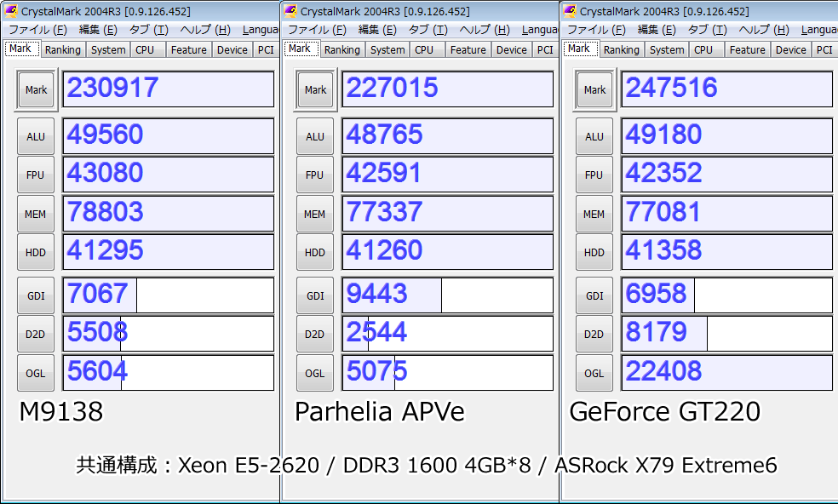838x504 pixels.
Task: Run D2D test in GeForce GT220 window
Action: (594, 334)
